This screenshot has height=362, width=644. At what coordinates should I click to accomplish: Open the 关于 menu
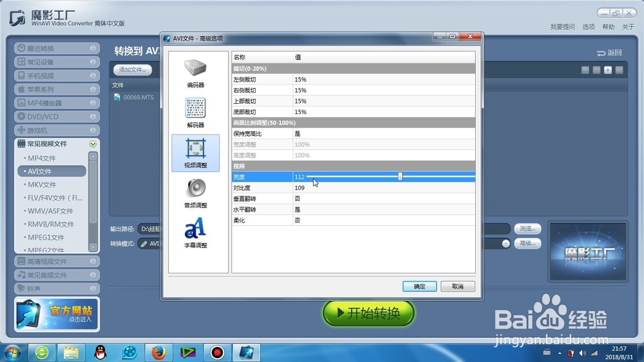(627, 26)
